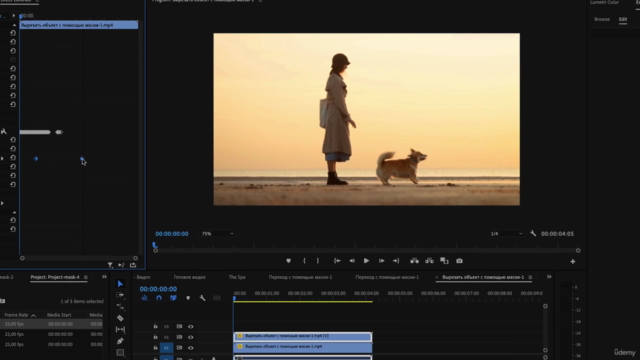Screen dimensions: 640x360
Task: Click Mark Out brace button
Action: coord(318,261)
